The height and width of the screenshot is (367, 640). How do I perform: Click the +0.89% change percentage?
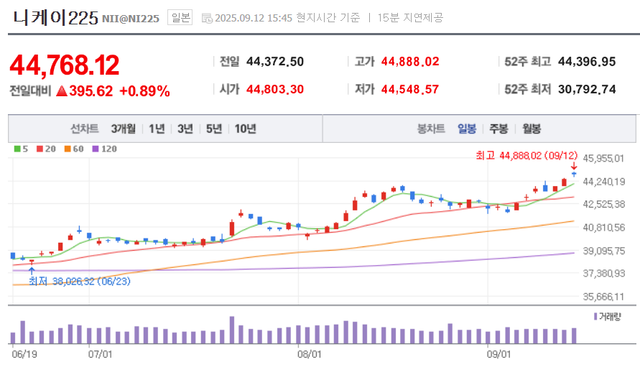(144, 91)
